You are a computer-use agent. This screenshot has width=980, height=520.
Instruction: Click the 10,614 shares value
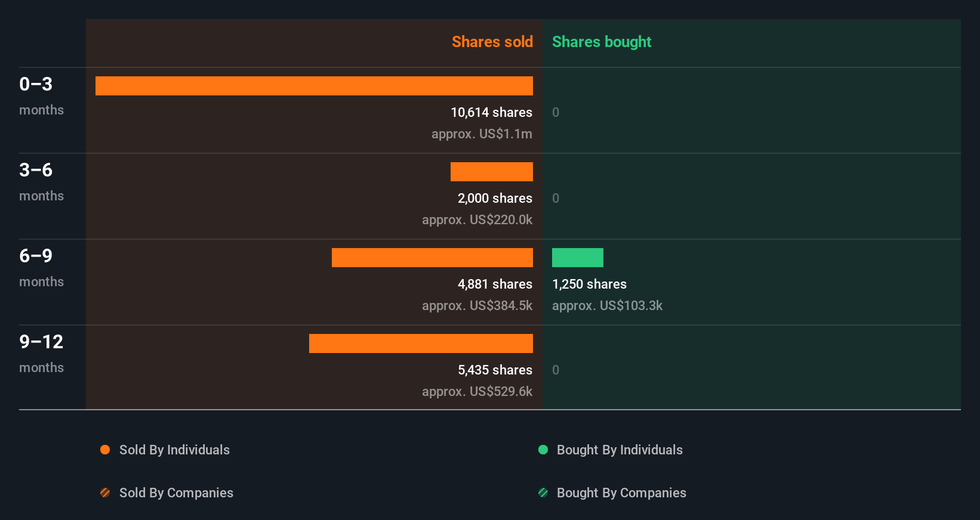tap(491, 112)
